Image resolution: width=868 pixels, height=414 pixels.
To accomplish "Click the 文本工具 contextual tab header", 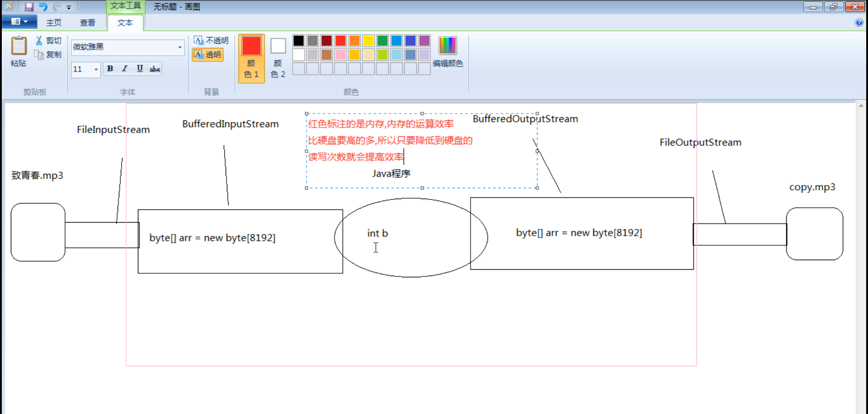I will pyautogui.click(x=126, y=6).
